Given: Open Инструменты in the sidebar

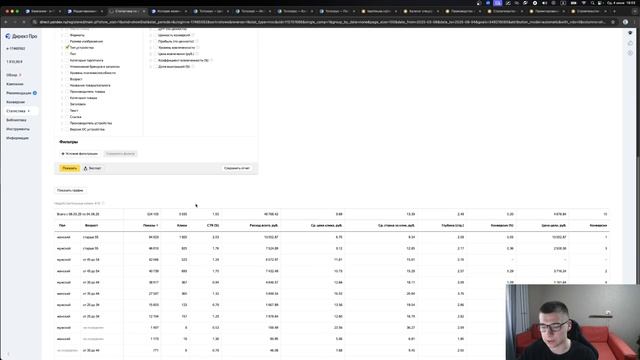Looking at the screenshot, I should click(18, 129).
